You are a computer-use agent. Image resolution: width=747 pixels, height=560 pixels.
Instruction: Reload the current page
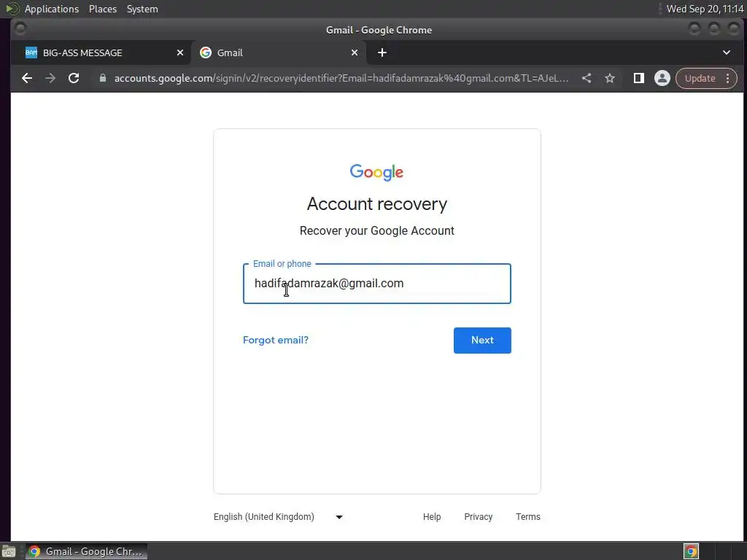(74, 78)
